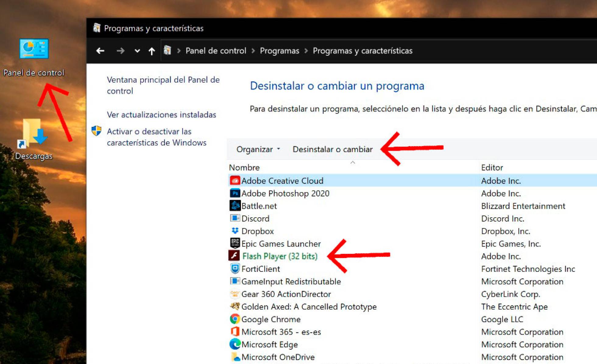Click the forward navigation arrow

[x=121, y=51]
